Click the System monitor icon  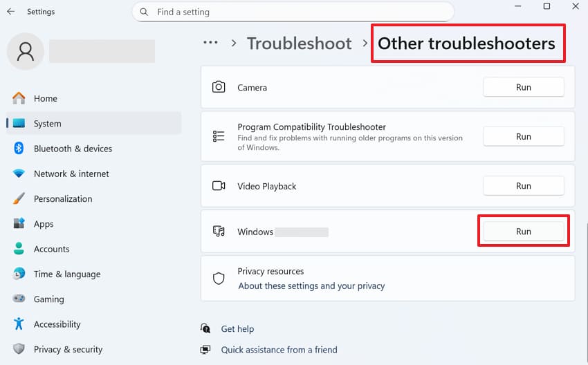click(x=19, y=123)
